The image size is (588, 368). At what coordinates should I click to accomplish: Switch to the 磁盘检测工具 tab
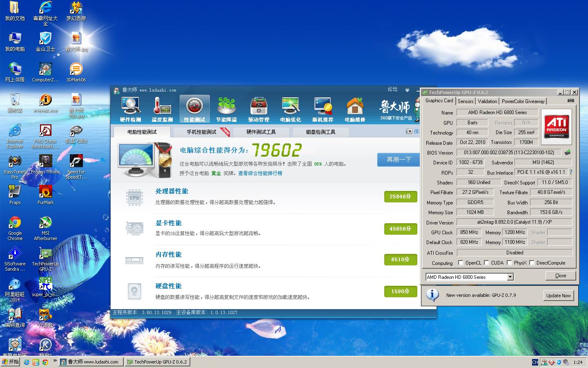coord(321,132)
